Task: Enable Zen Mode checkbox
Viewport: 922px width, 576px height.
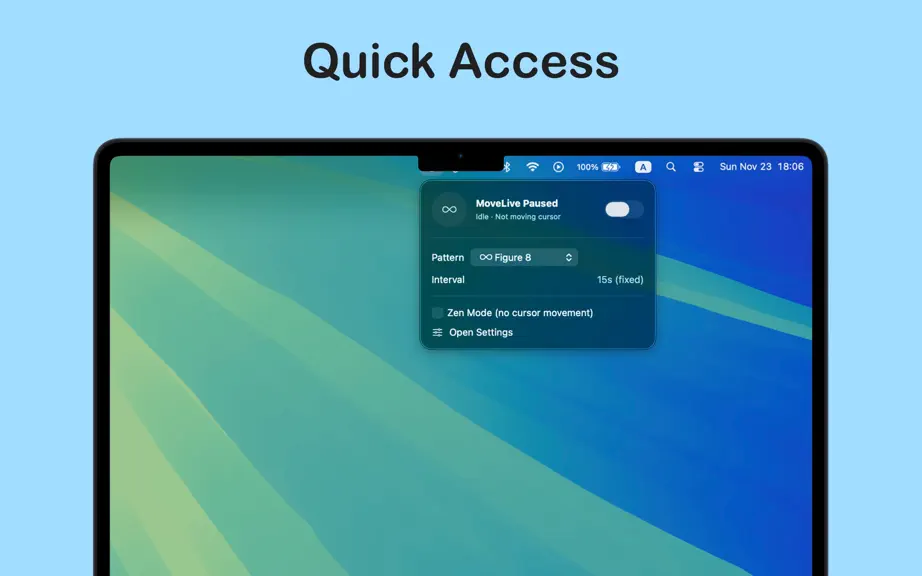Action: click(x=437, y=313)
